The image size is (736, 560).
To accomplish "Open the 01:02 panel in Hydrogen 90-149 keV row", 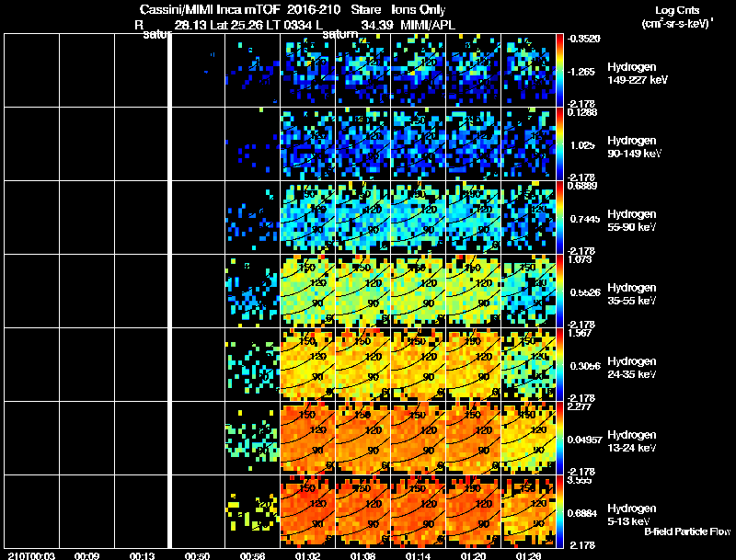I will pyautogui.click(x=308, y=144).
